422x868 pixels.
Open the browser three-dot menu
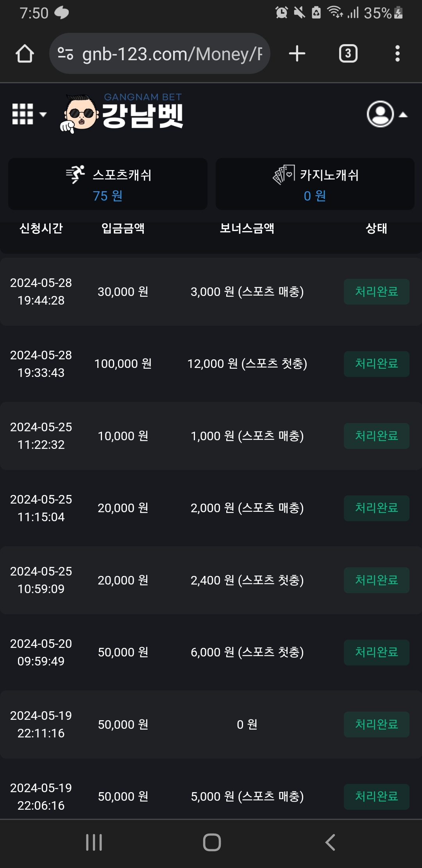pyautogui.click(x=397, y=54)
